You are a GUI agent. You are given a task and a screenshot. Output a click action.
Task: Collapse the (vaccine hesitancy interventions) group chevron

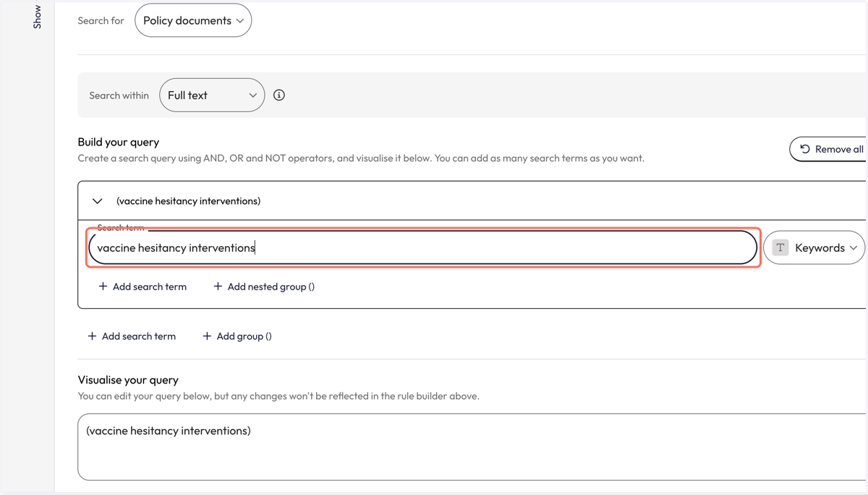point(97,201)
